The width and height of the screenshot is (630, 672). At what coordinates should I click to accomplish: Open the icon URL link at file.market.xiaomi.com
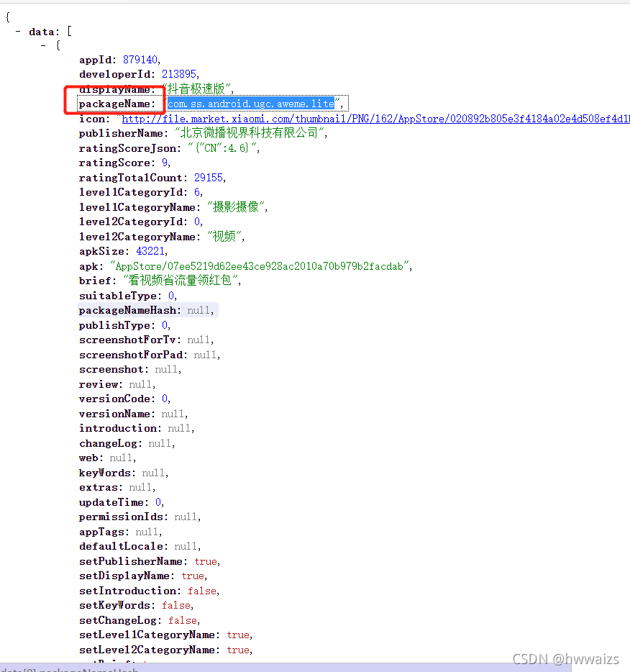(x=375, y=119)
